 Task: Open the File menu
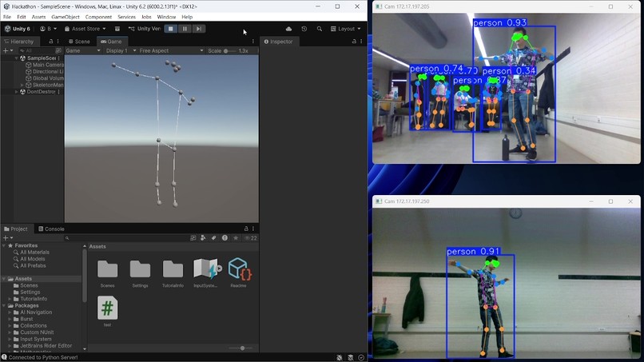tap(7, 17)
